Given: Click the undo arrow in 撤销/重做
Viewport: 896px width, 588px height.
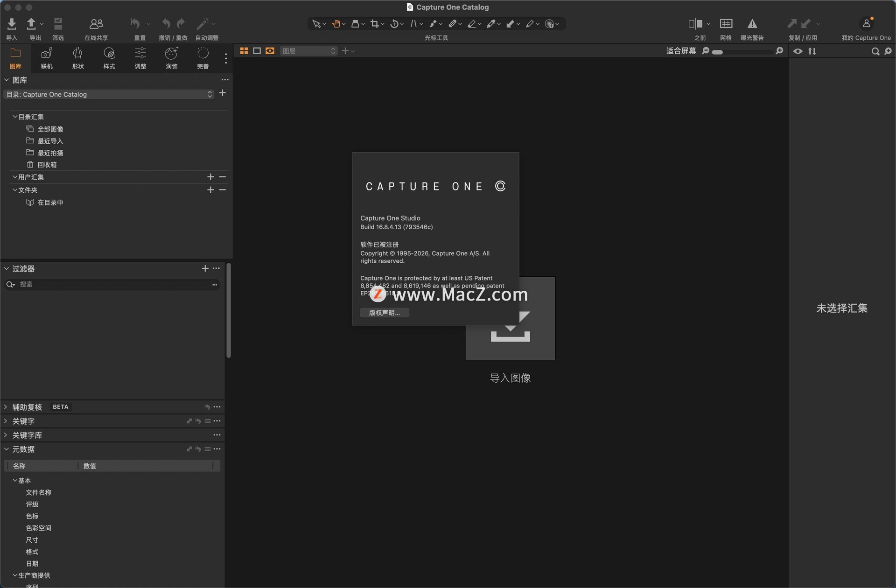Looking at the screenshot, I should tap(166, 23).
